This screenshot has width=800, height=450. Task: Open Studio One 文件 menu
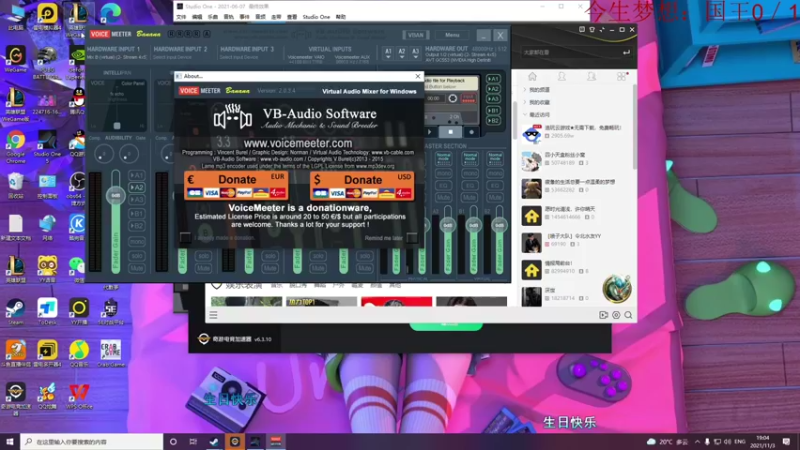pyautogui.click(x=181, y=17)
